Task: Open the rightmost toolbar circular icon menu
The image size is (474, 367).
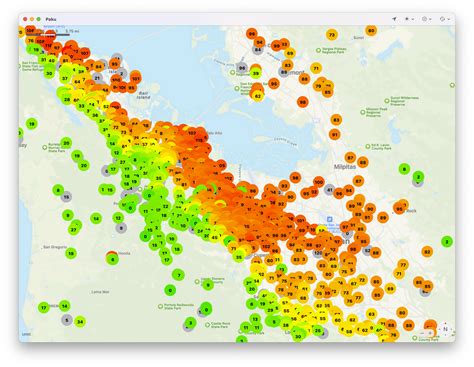Action: pos(444,19)
